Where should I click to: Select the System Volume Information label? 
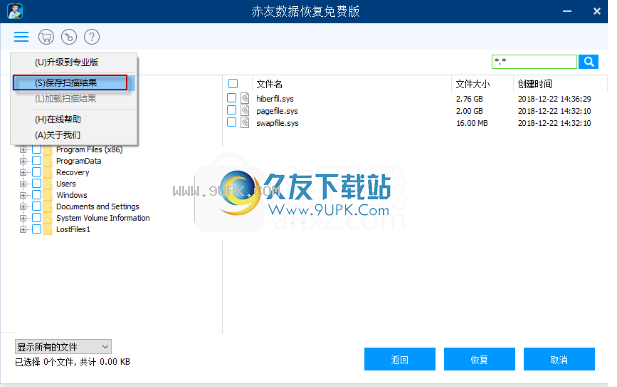coord(103,218)
